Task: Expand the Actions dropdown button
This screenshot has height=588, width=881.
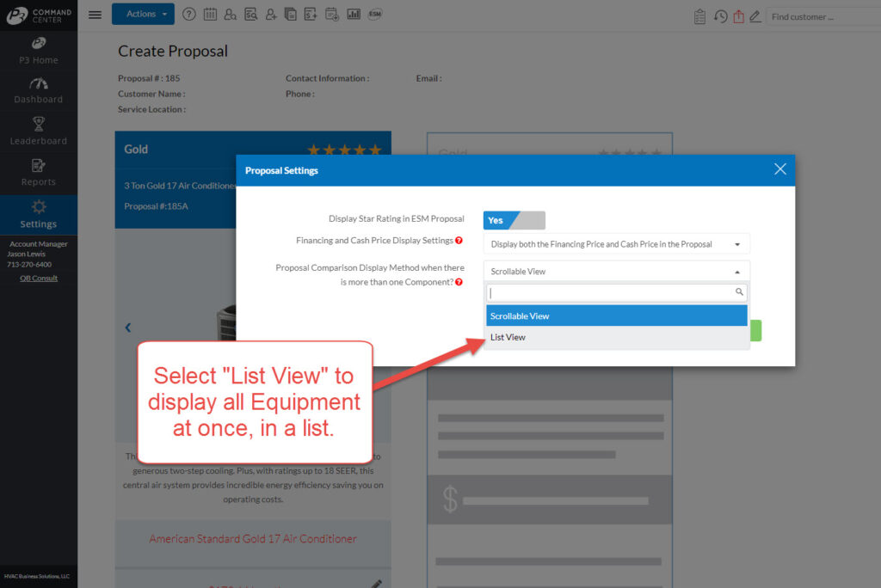Action: pos(143,14)
